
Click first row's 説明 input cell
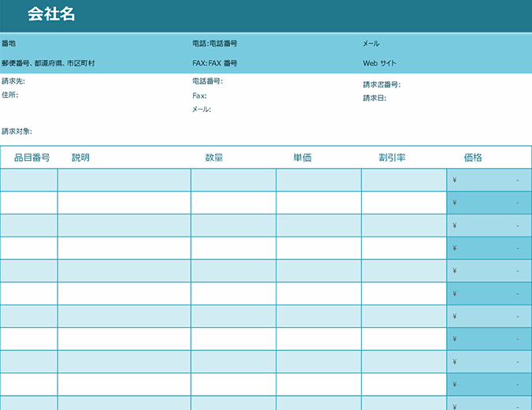(x=124, y=180)
